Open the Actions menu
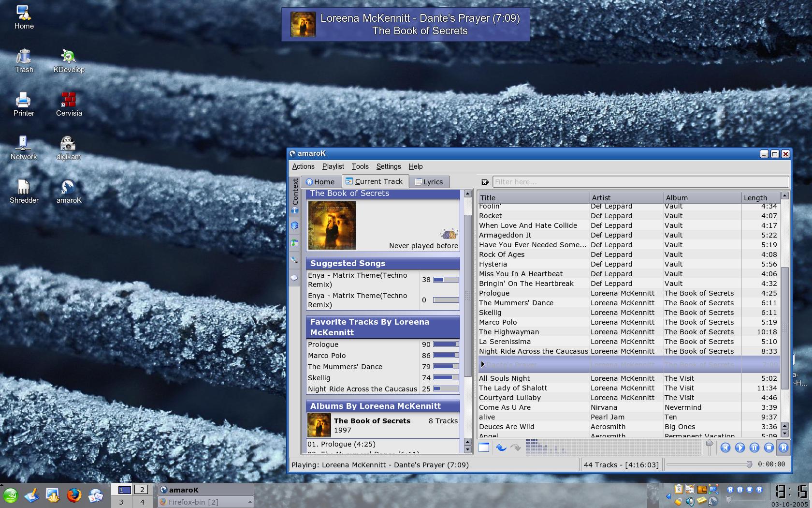812x508 pixels. (x=303, y=166)
